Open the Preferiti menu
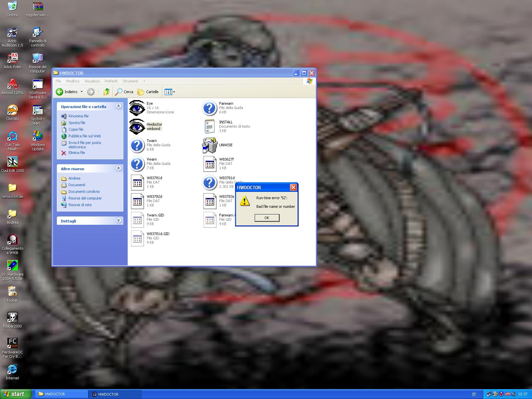 (111, 81)
